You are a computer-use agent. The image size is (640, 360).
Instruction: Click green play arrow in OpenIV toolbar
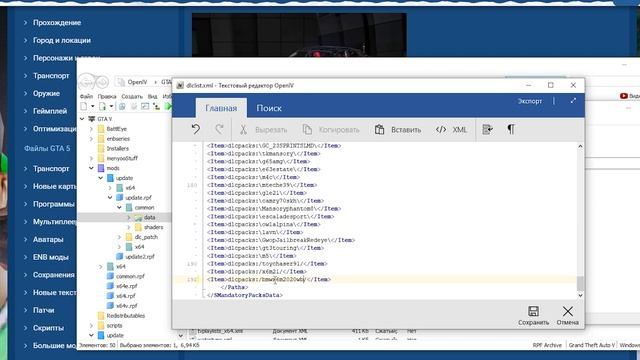[x=168, y=107]
